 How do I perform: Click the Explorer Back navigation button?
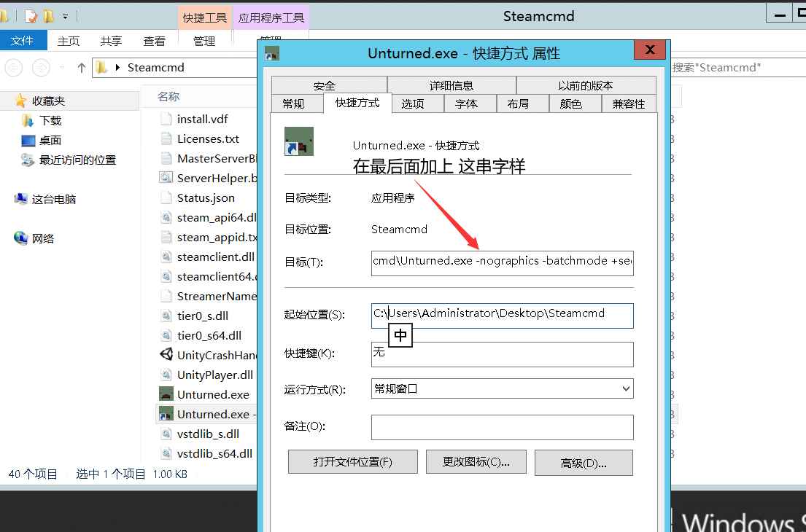pyautogui.click(x=13, y=67)
